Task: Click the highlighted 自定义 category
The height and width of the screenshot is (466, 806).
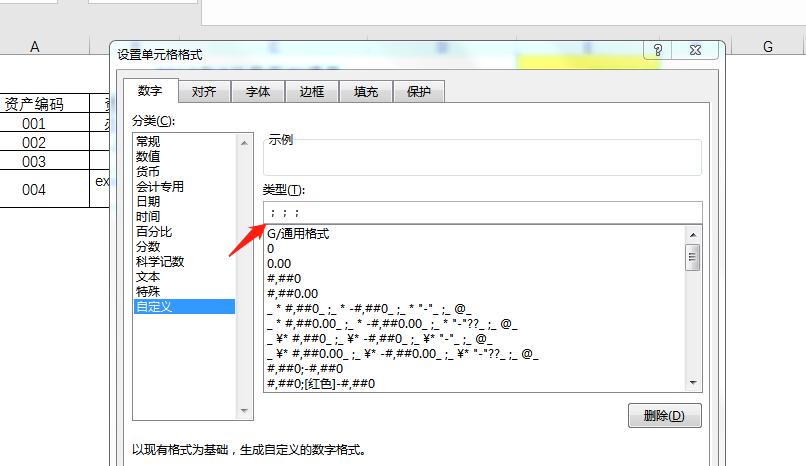Action: pyautogui.click(x=185, y=307)
